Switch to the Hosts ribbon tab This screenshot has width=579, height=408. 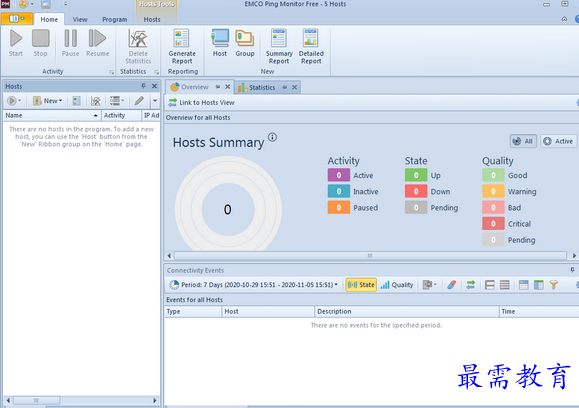click(x=152, y=19)
